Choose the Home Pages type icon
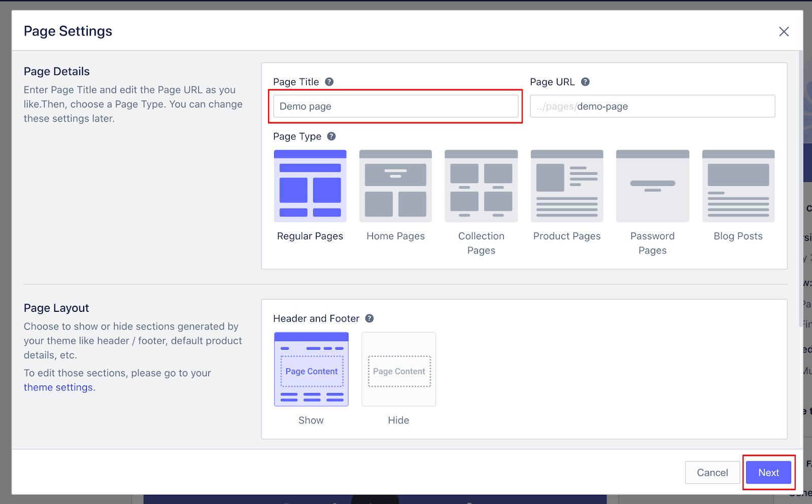 coord(395,186)
